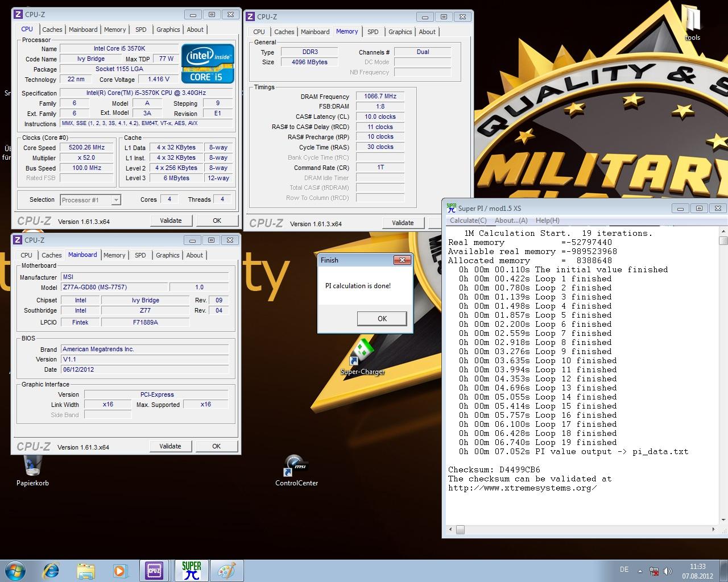Click the PI value output pi_data.txt line
The image size is (728, 582).
pos(573,452)
